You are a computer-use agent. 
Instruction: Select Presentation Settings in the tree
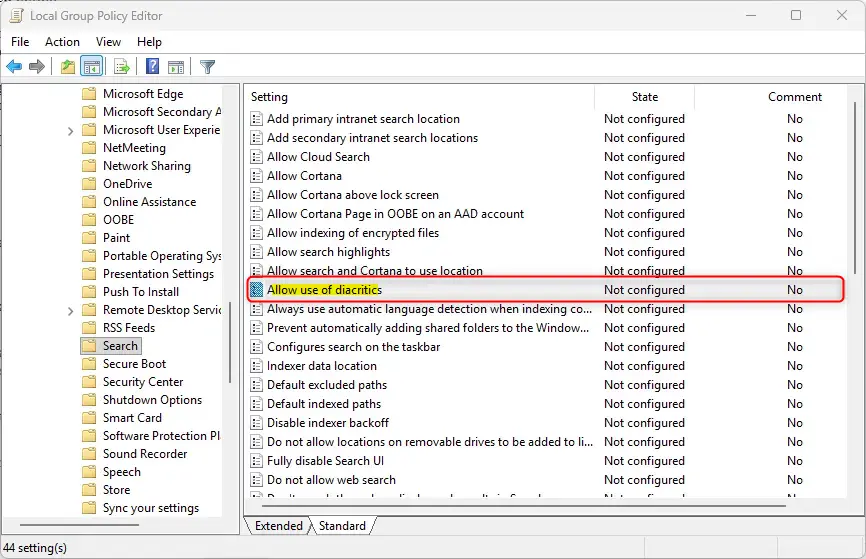159,274
